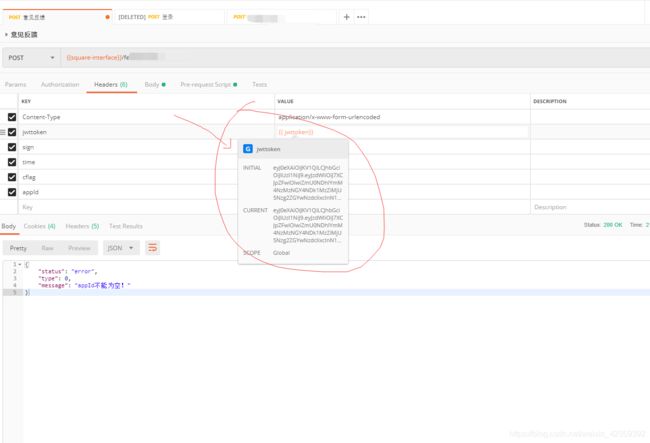Switch to the Authorization tab
This screenshot has height=443, width=650.
pyautogui.click(x=60, y=85)
